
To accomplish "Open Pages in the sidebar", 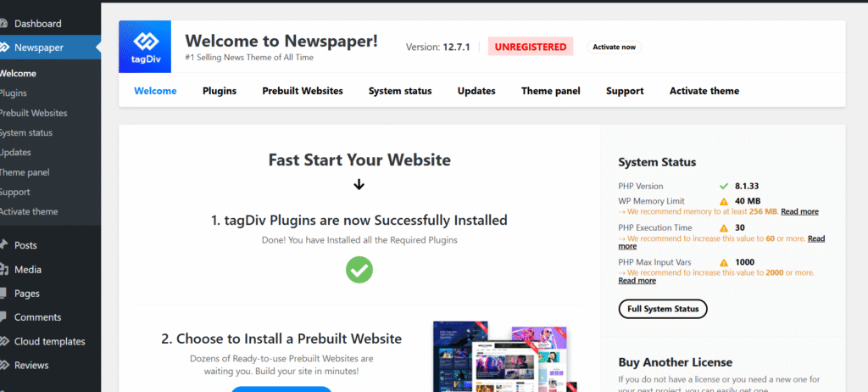I will click(x=27, y=294).
